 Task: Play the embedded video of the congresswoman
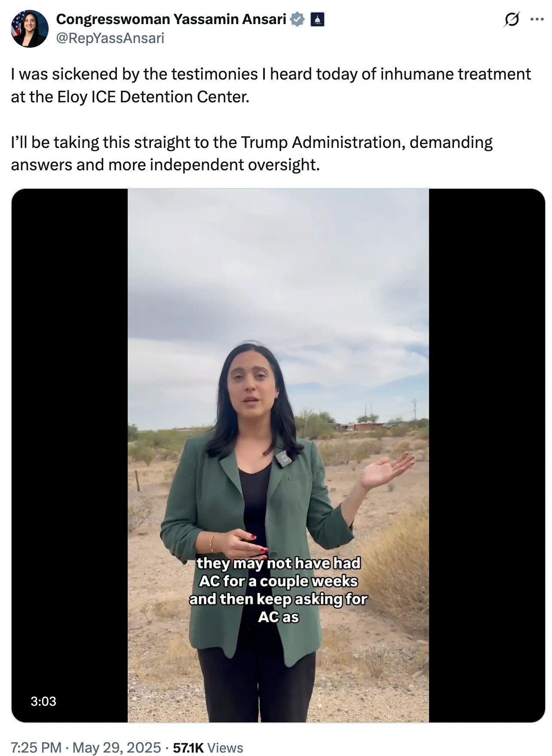pyautogui.click(x=278, y=455)
